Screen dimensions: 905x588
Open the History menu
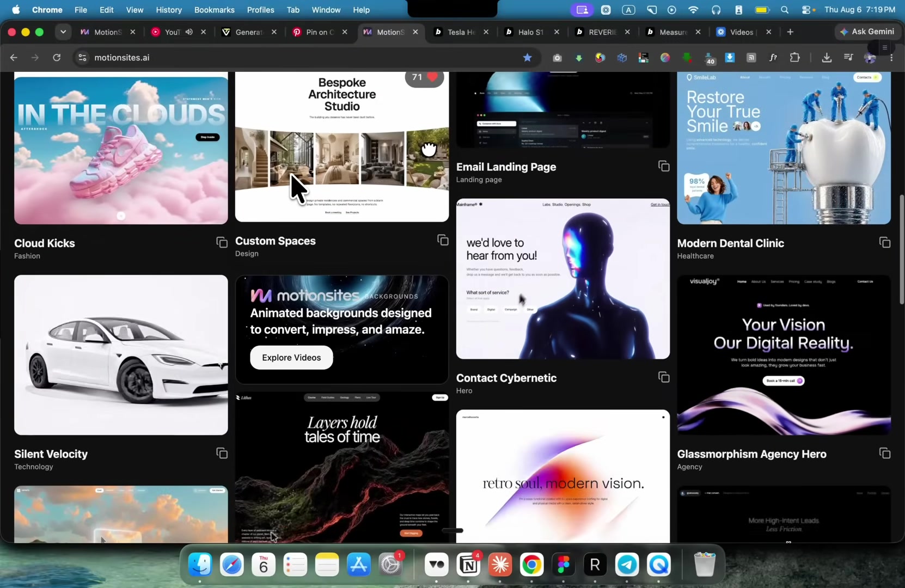[x=169, y=10]
